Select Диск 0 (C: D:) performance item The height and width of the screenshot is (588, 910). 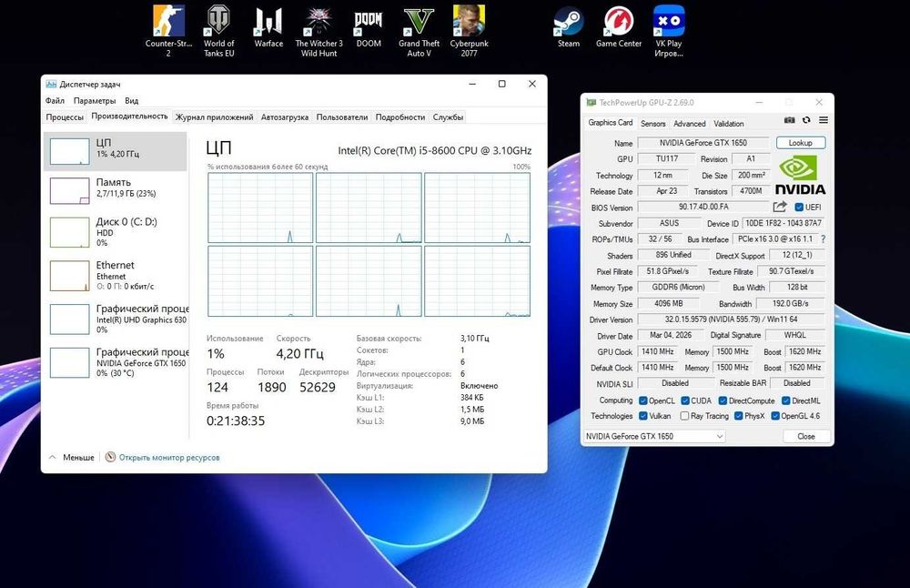[116, 231]
